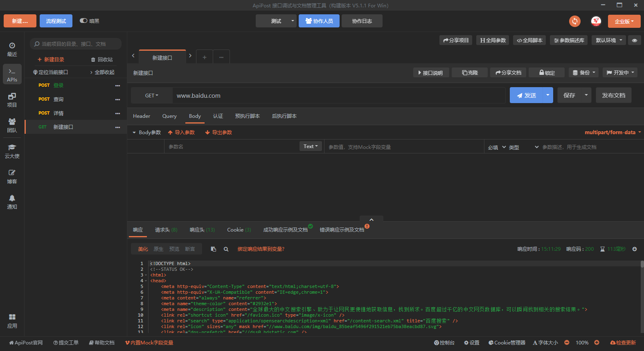The height and width of the screenshot is (351, 644).
Task: Click the search icon in response toolbar
Action: [226, 249]
